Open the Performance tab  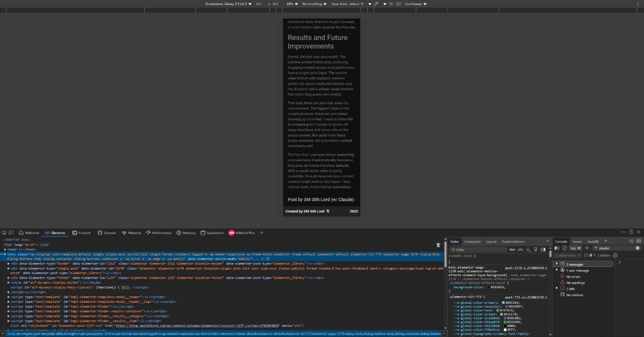point(159,233)
